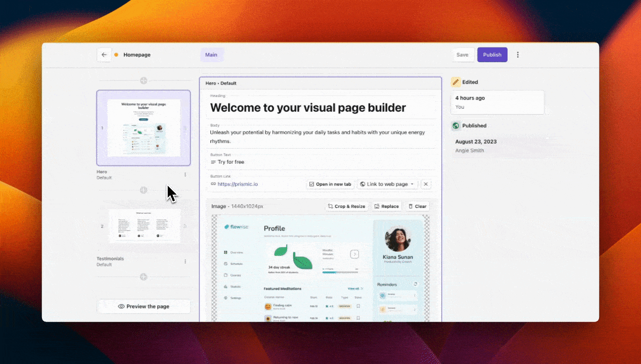Click the link icon beside the Button Link
This screenshot has height=364, width=641.
tap(213, 184)
